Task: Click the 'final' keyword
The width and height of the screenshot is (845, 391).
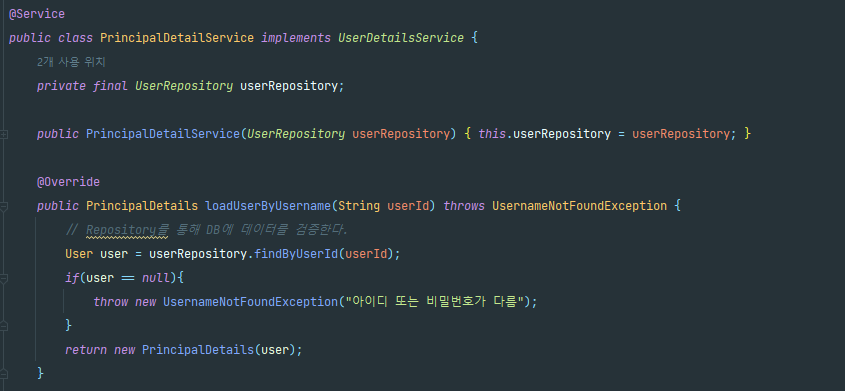Action: pyautogui.click(x=110, y=86)
